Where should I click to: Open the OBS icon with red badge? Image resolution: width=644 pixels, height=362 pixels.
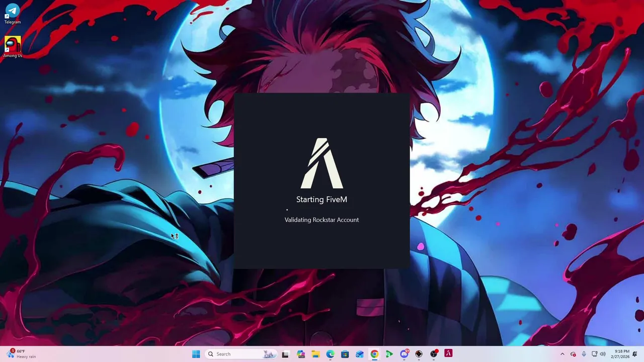[434, 354]
